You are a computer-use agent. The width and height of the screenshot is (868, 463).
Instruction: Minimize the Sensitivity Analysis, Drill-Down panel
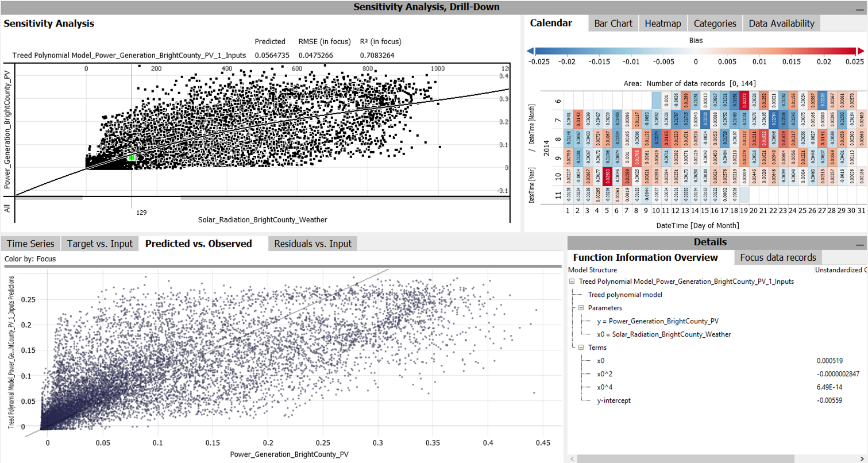tap(859, 7)
